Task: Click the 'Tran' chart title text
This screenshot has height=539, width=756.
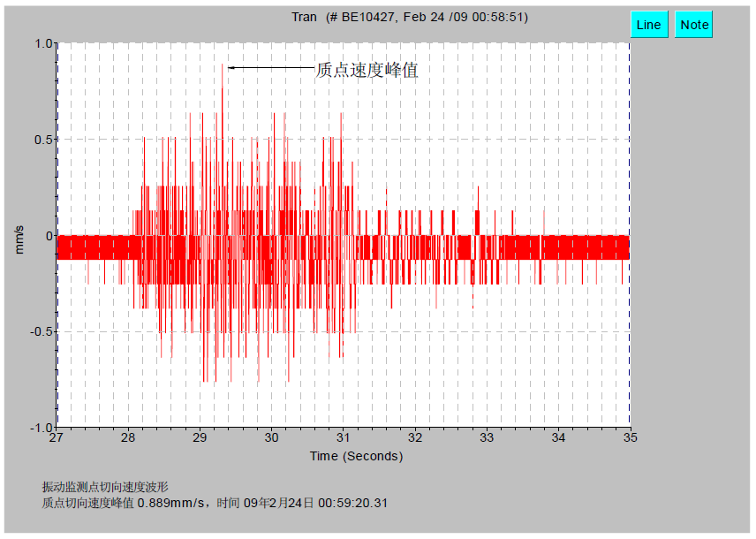Action: (304, 17)
